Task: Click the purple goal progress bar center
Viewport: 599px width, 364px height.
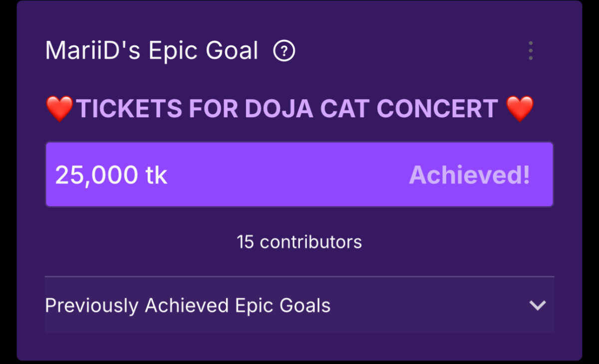Action: 299,175
